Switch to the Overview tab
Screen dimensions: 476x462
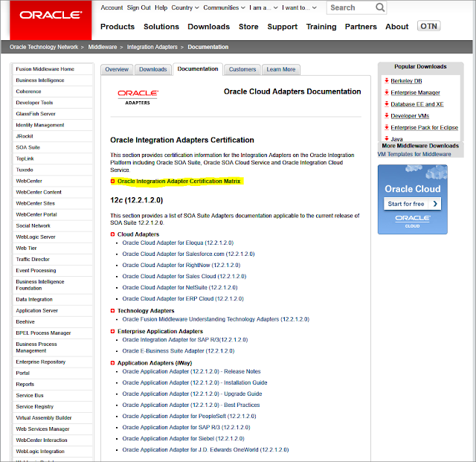117,69
